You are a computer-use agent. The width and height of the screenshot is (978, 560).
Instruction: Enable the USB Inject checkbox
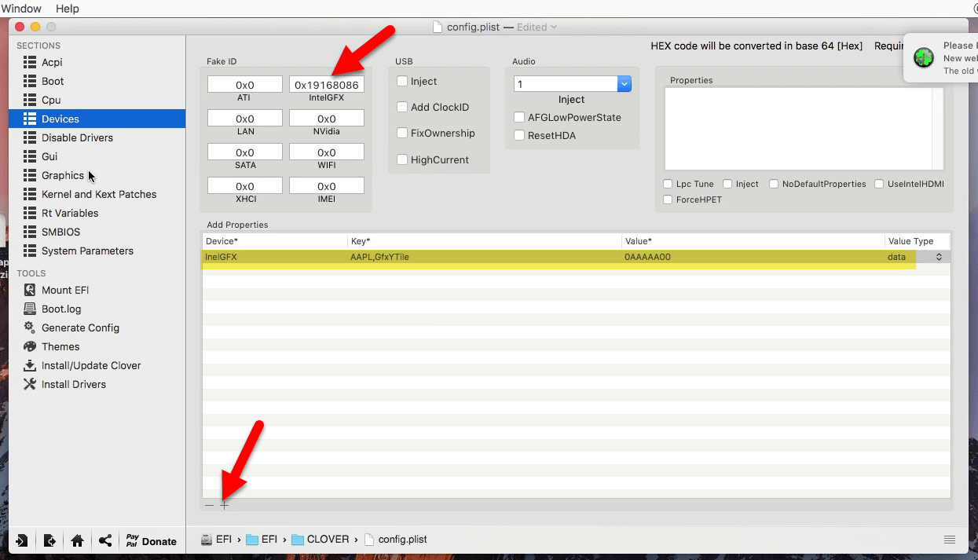click(x=402, y=81)
